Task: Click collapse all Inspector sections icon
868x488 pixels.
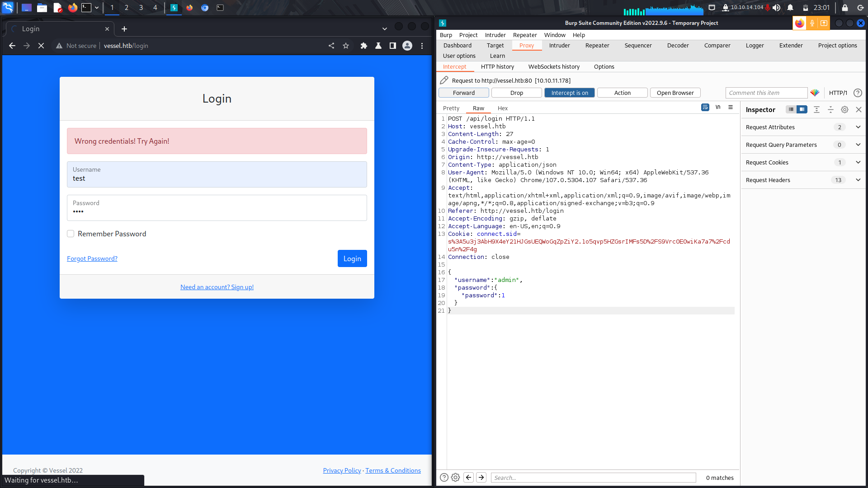Action: 830,110
